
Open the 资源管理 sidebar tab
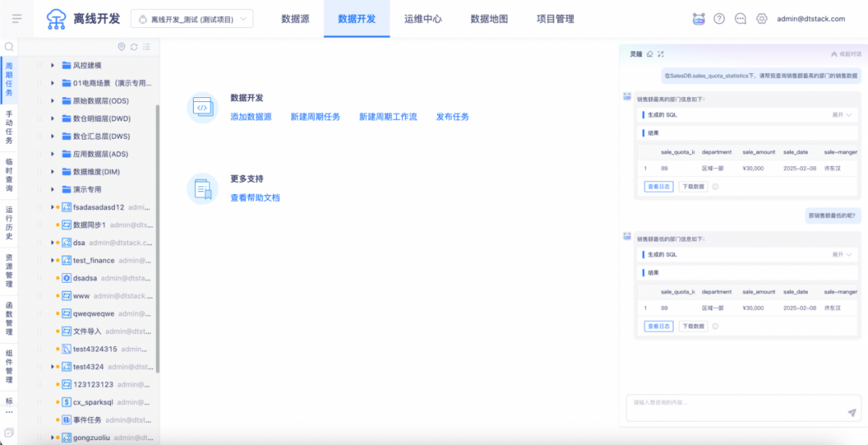(9, 271)
